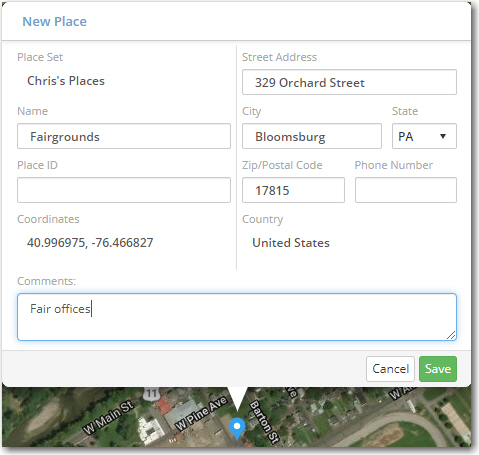Viewport: 479px width, 455px height.
Task: Click inside the Comments text area
Action: [x=237, y=317]
